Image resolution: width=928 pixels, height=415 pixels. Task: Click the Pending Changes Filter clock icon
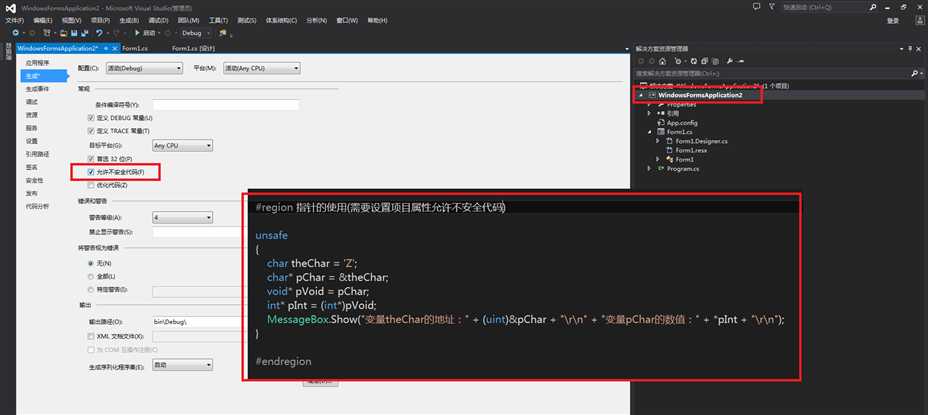coord(678,61)
